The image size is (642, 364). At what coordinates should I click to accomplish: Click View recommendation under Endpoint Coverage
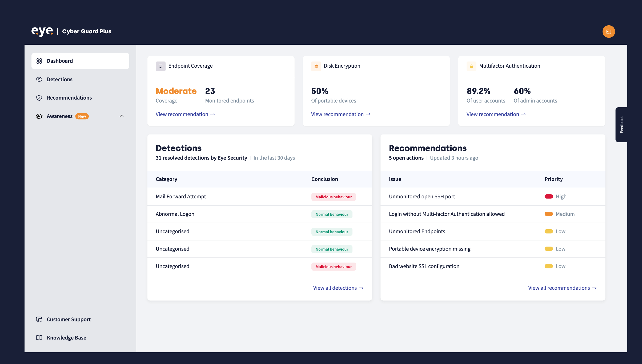[x=185, y=114]
